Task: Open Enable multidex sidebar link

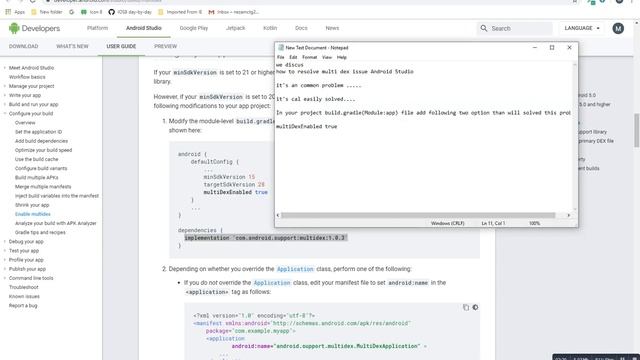Action: (33, 214)
